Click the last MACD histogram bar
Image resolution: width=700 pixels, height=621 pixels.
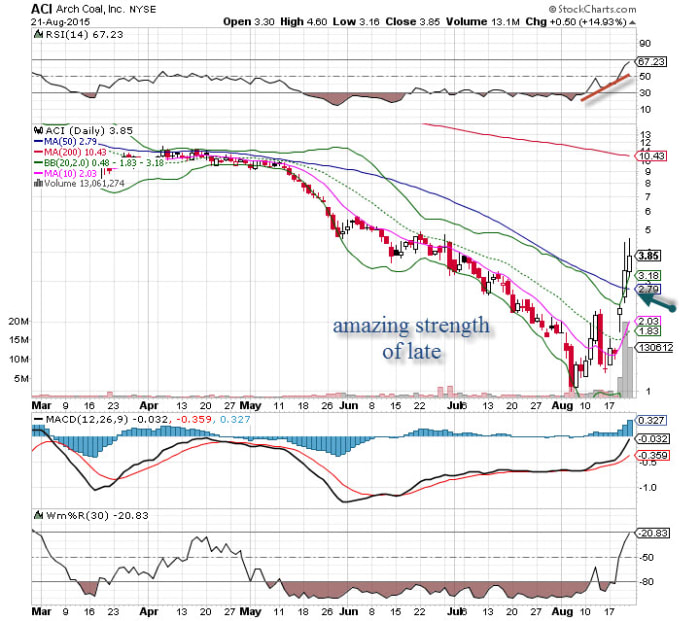click(x=629, y=428)
